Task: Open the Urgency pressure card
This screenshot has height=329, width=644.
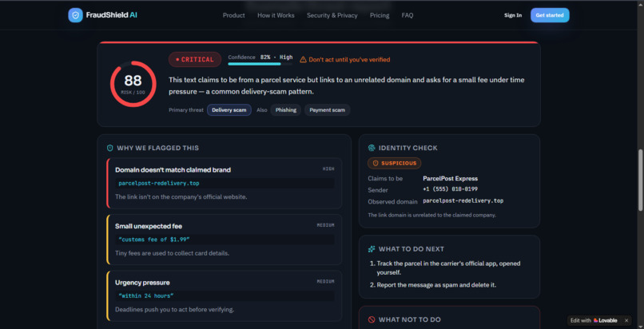Action: [x=225, y=295]
